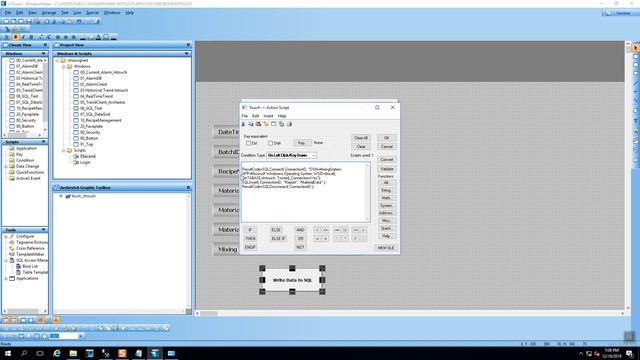Click the Login script icon in Project View
This screenshot has height=360, width=640.
(x=76, y=162)
